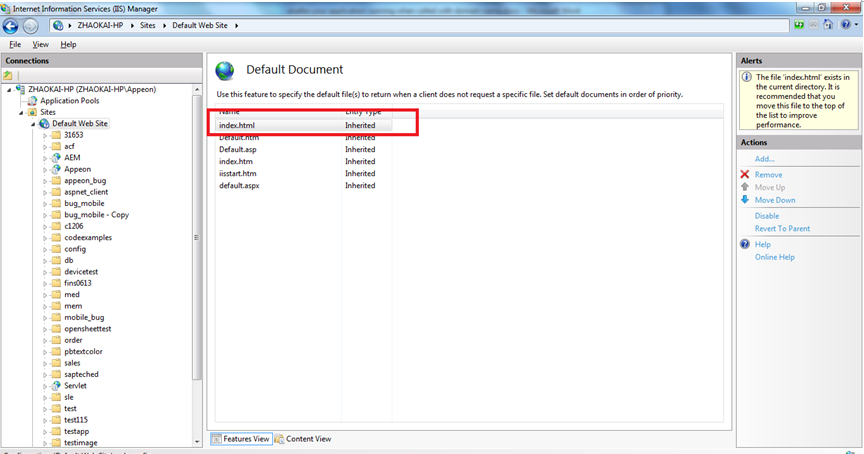Collapse the Default Web Site node
This screenshot has height=454, width=864.
[x=33, y=124]
